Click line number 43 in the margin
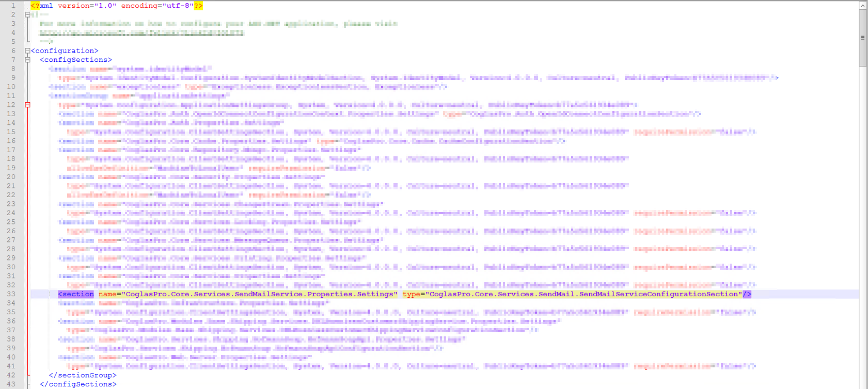868x389 pixels. [x=11, y=384]
